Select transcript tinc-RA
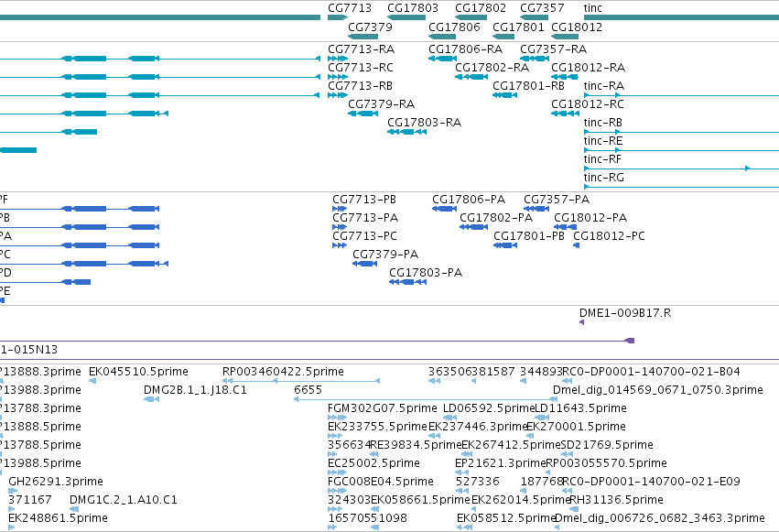The width and height of the screenshot is (779, 532). tap(681, 95)
